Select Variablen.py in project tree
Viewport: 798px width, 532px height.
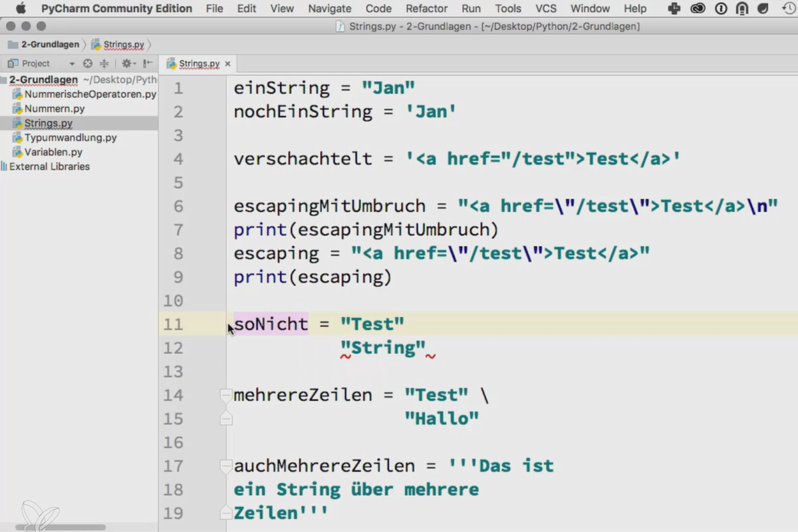tap(53, 152)
